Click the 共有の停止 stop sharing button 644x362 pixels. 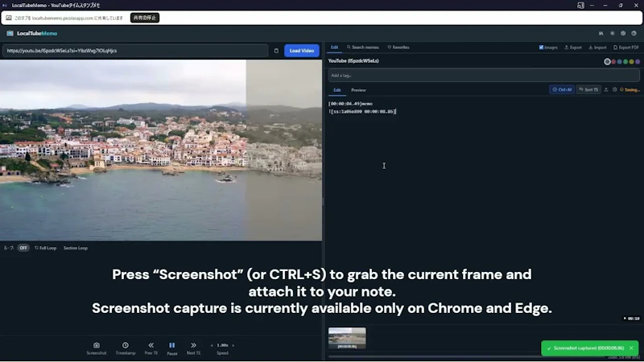pos(145,18)
